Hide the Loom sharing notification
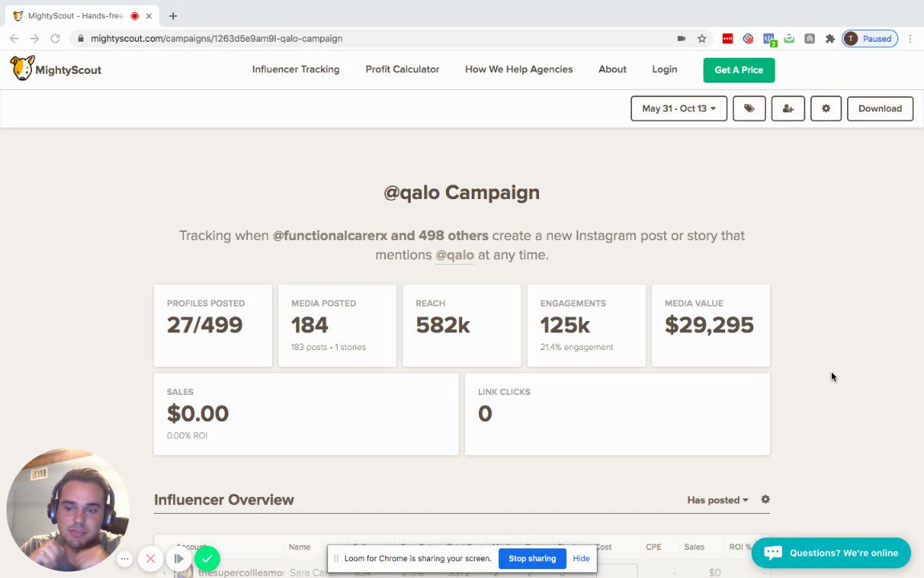The image size is (924, 578). (x=581, y=558)
